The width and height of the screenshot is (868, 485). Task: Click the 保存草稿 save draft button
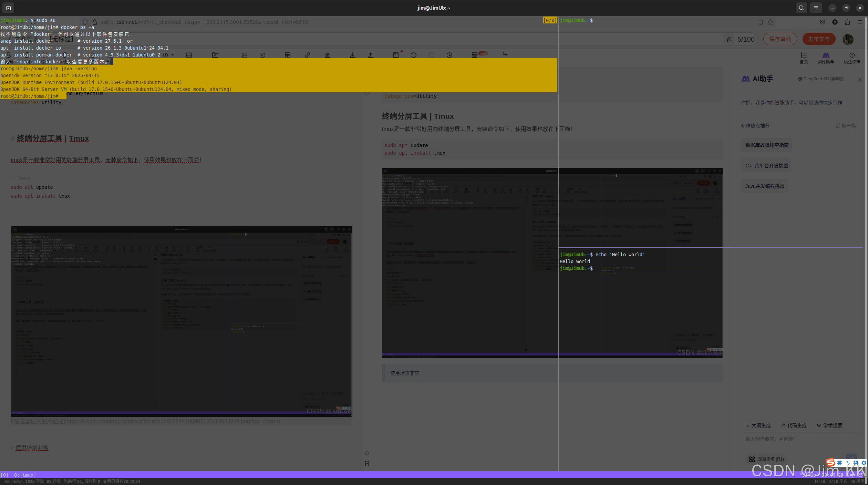[x=780, y=39]
